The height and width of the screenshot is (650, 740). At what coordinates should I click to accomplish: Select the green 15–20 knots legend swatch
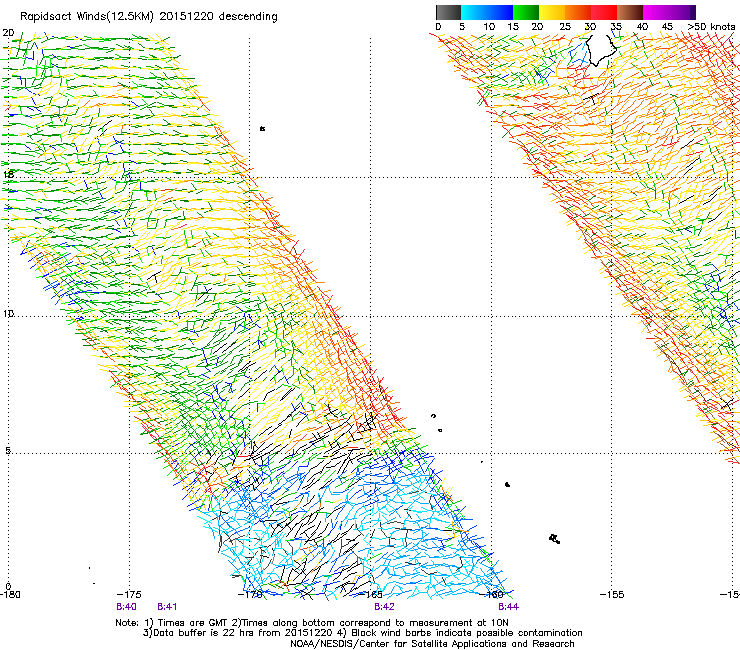(x=526, y=12)
